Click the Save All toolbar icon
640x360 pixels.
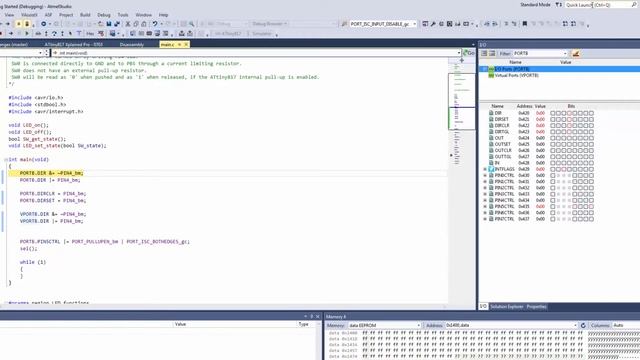coord(117,24)
